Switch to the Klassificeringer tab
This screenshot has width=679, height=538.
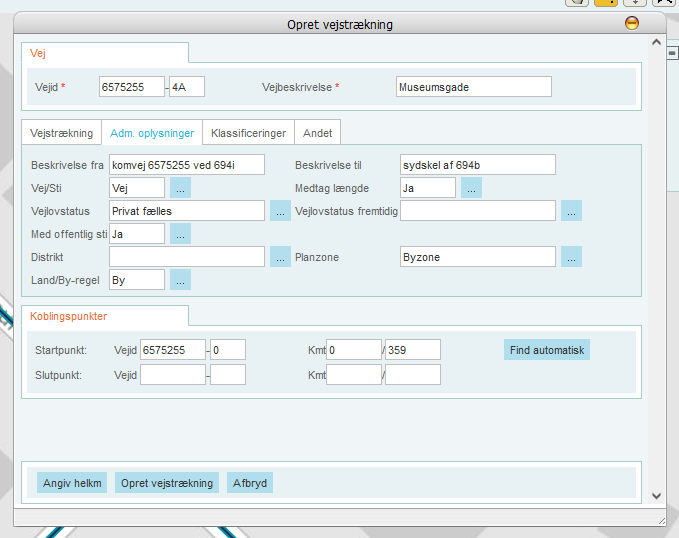[x=248, y=133]
